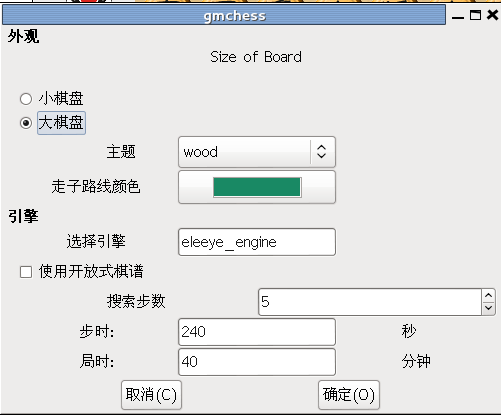
Task: Select the 大棋盘 large board radio button
Action: pos(26,123)
